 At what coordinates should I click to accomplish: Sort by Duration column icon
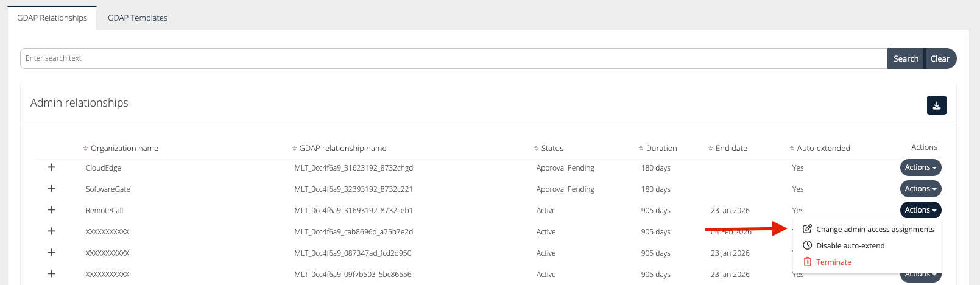641,149
